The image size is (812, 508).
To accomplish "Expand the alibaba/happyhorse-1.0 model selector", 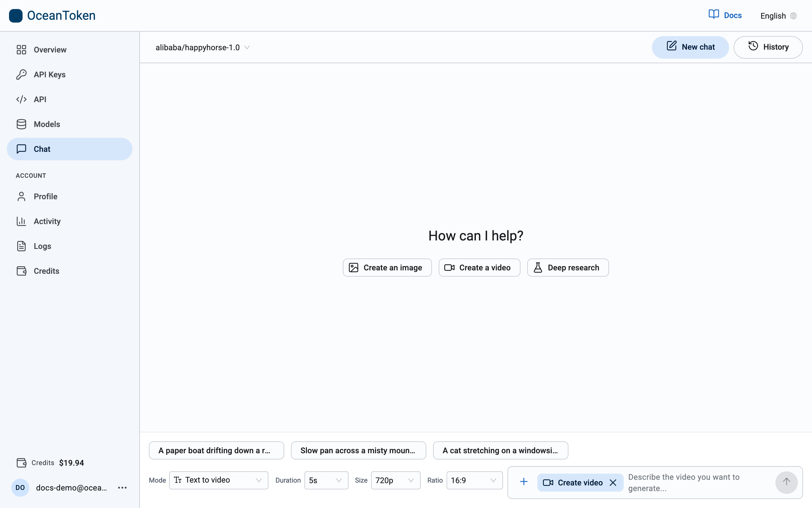I will click(202, 47).
